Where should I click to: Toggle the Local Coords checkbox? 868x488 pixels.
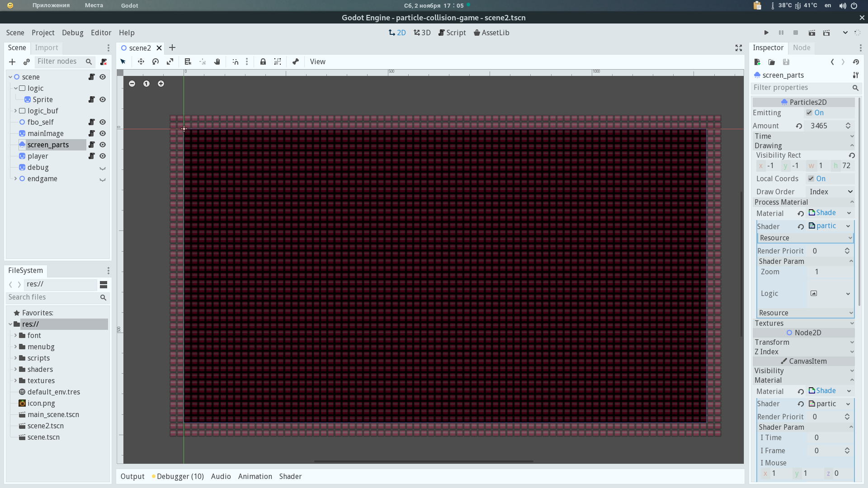click(x=811, y=179)
